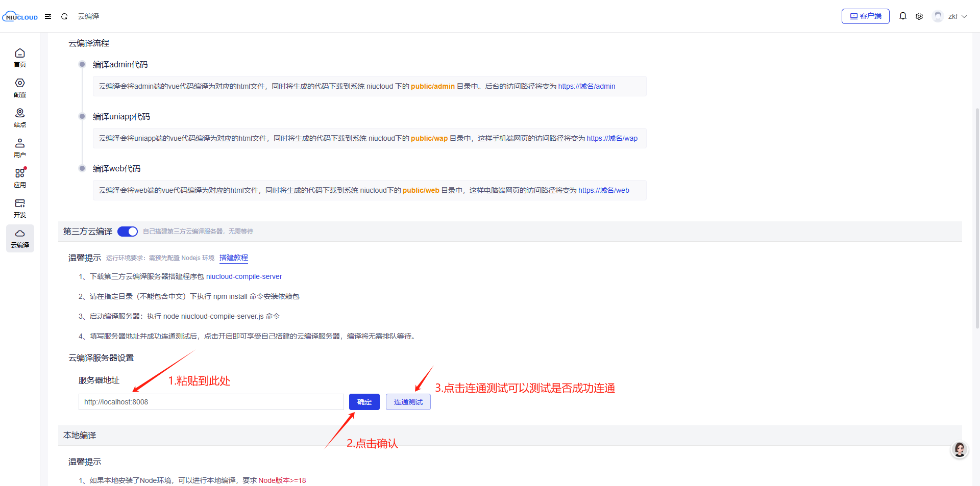980x486 pixels.
Task: Click the 客户端 button in the header
Action: coord(865,16)
